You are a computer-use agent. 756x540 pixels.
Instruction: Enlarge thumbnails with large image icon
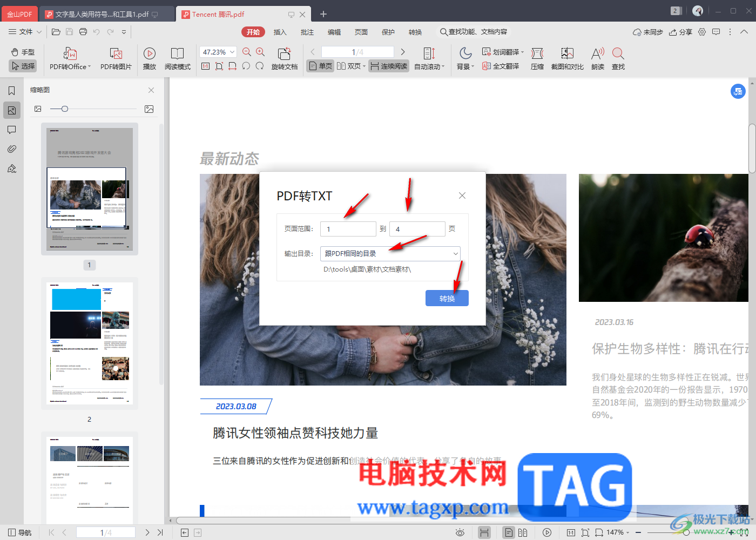[x=149, y=109]
